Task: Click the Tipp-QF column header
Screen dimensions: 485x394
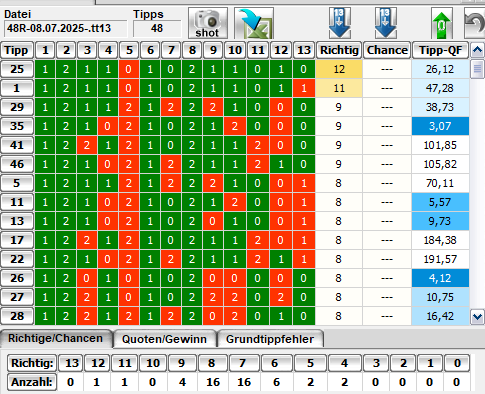Action: (441, 50)
